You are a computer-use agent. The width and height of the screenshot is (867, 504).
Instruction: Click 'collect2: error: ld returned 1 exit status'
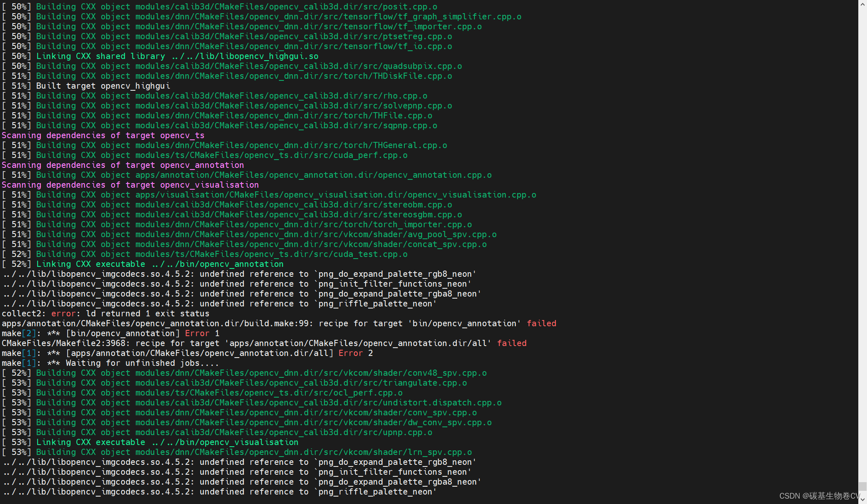pos(106,313)
